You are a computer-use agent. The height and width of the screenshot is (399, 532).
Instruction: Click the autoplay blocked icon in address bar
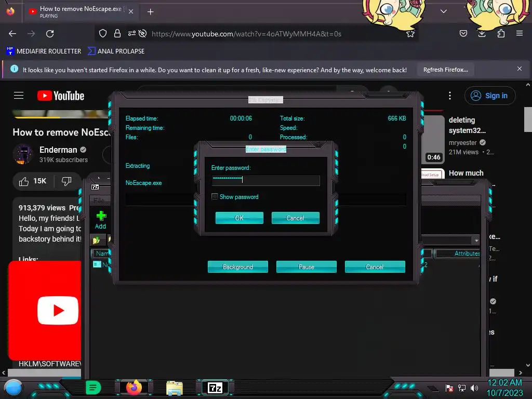click(x=143, y=33)
